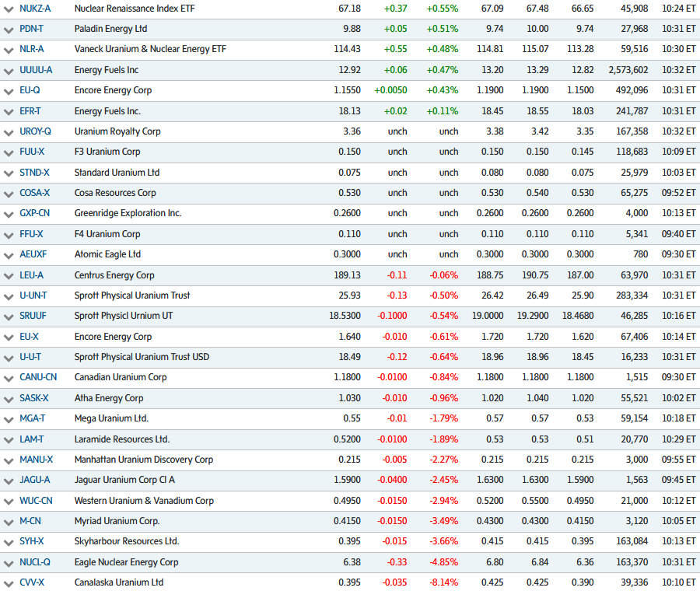Viewport: 700px width, 591px height.
Task: Expand the MANU-X row chevron
Action: 9,461
